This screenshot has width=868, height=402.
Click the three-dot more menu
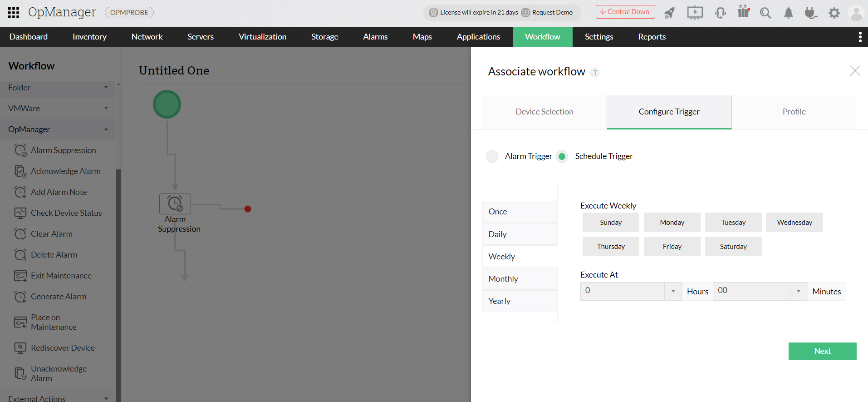pyautogui.click(x=860, y=37)
